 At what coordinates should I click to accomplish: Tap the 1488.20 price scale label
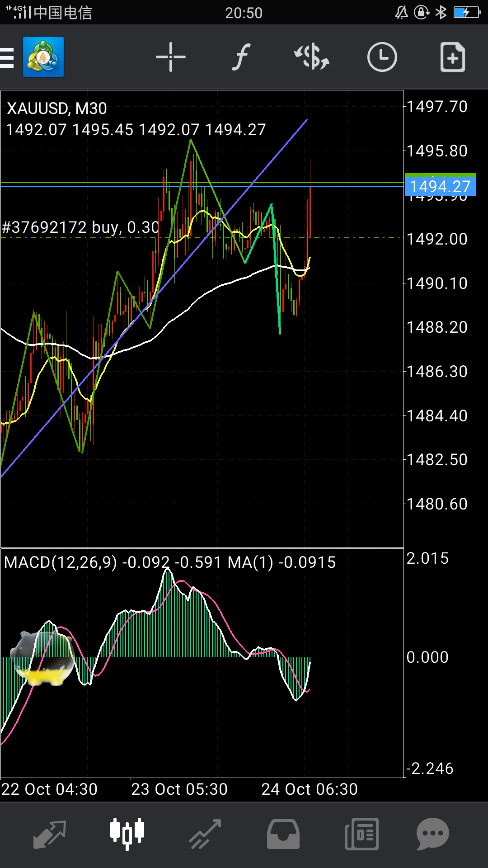point(437,327)
